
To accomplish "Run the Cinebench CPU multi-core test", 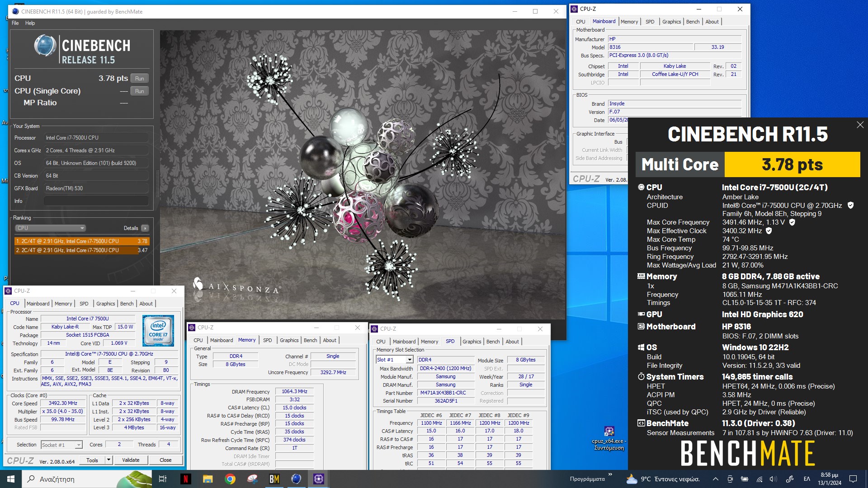I will click(x=140, y=78).
